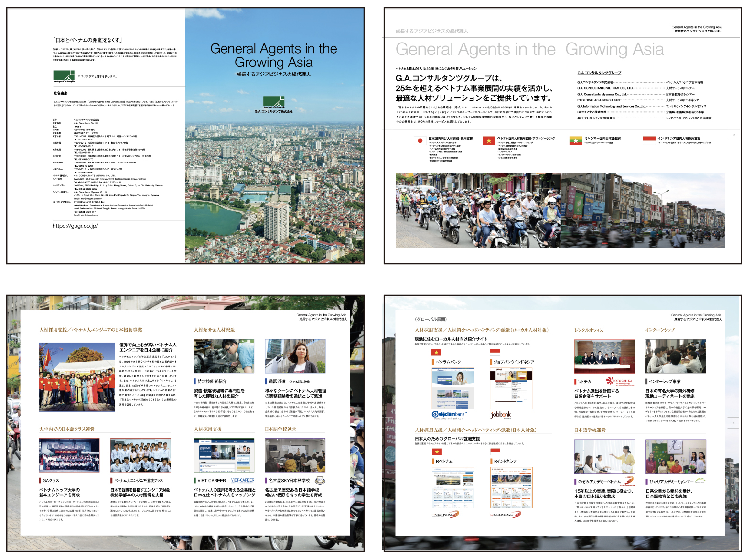This screenshot has width=753, height=560.
Task: Click the R VIETNAM logo
Action: tap(445, 515)
